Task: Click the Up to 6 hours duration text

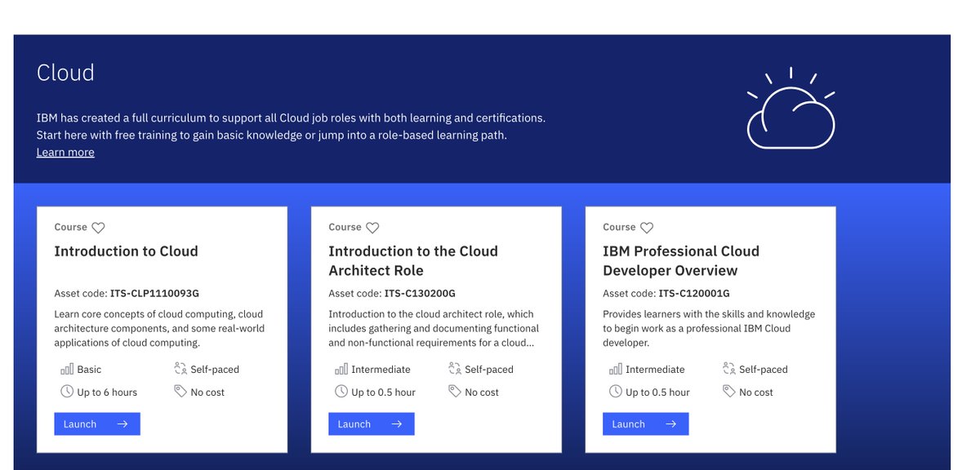Action: pyautogui.click(x=107, y=392)
